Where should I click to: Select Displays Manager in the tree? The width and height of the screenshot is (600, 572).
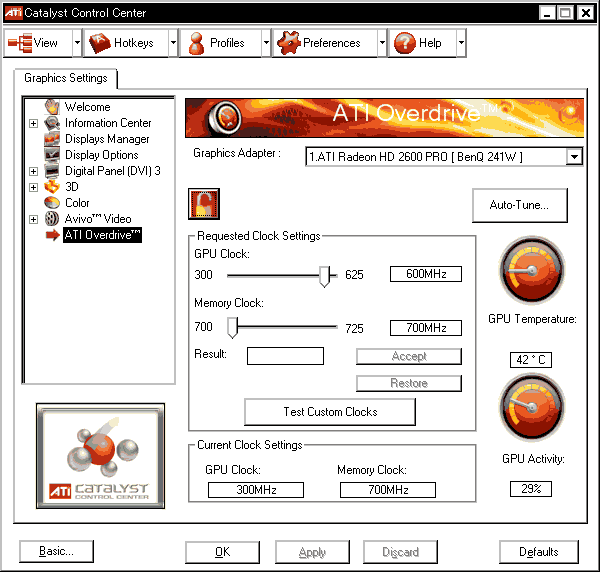click(107, 139)
